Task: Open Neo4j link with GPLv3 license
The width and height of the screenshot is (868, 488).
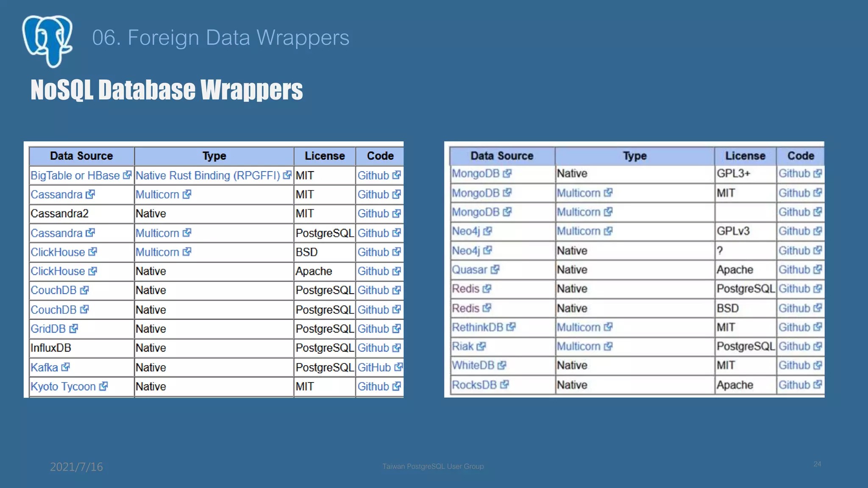Action: [x=466, y=231]
